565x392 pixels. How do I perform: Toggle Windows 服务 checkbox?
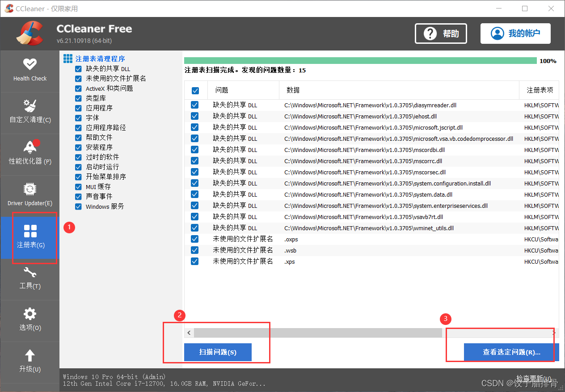78,207
